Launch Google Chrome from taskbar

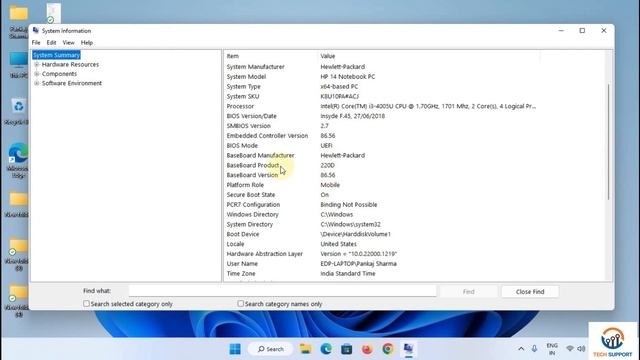click(x=388, y=349)
